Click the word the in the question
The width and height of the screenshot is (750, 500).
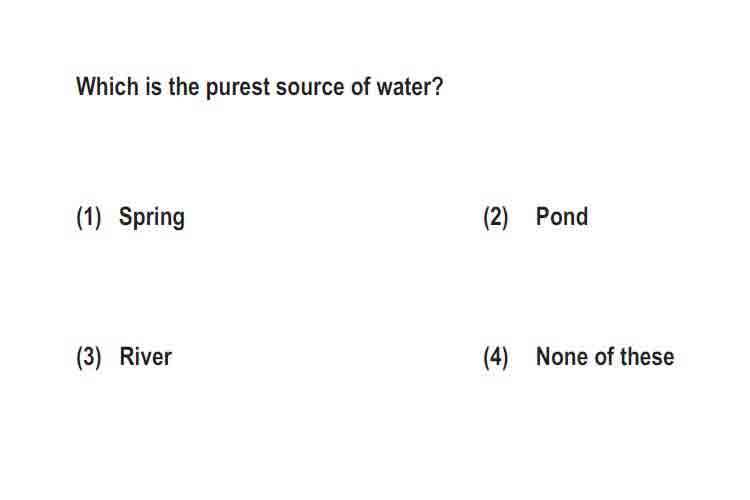184,87
